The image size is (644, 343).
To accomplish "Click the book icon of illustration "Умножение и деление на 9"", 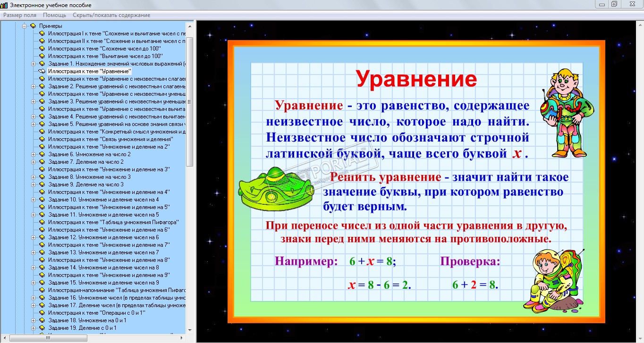I will [x=42, y=275].
